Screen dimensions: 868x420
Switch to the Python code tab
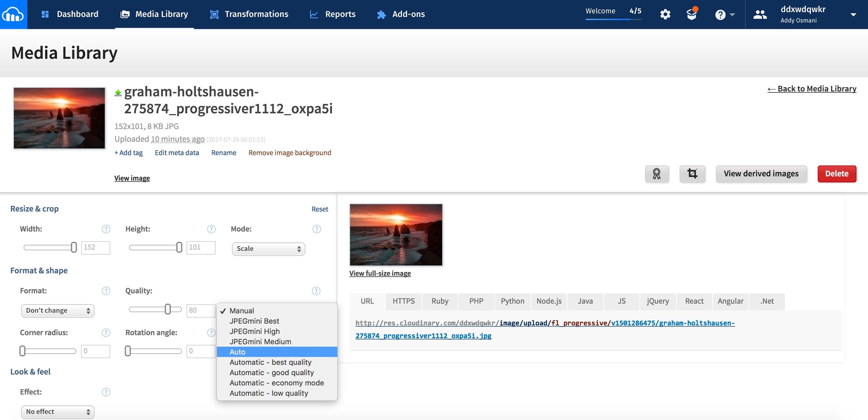point(512,301)
